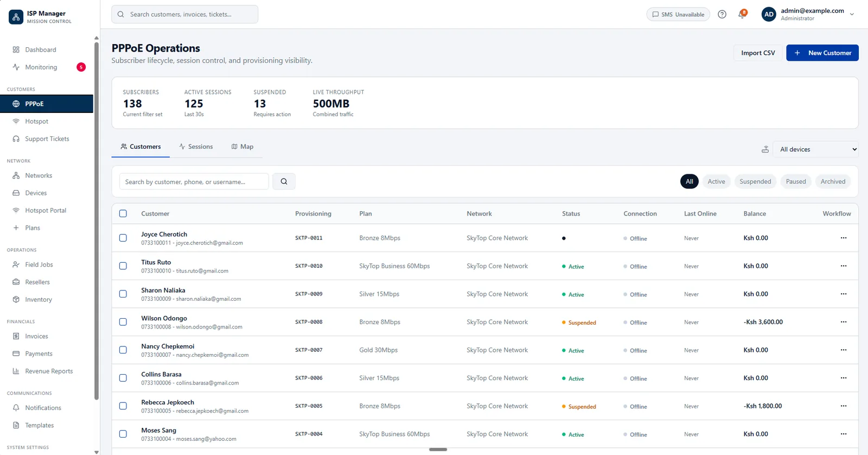868x455 pixels.
Task: Select the Sharon Naliaka row checkbox
Action: (x=123, y=294)
